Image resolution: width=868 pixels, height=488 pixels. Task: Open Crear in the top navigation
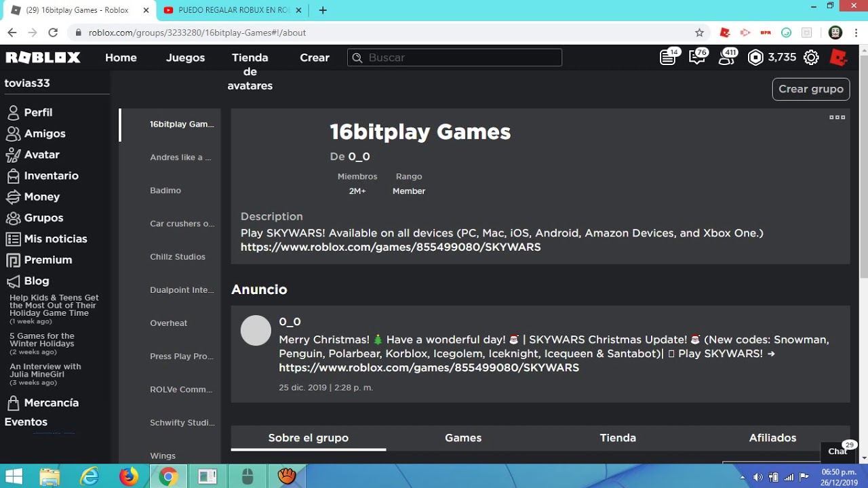click(x=315, y=58)
